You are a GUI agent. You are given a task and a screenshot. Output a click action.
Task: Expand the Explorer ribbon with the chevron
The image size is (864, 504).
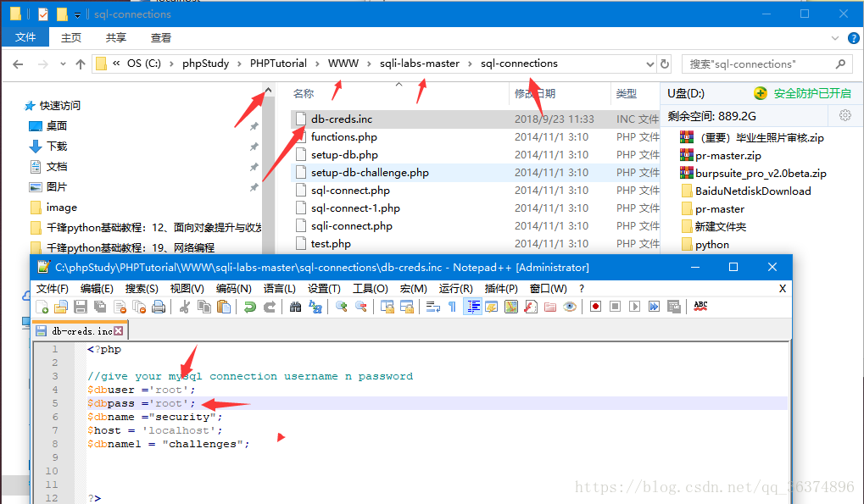[x=835, y=38]
